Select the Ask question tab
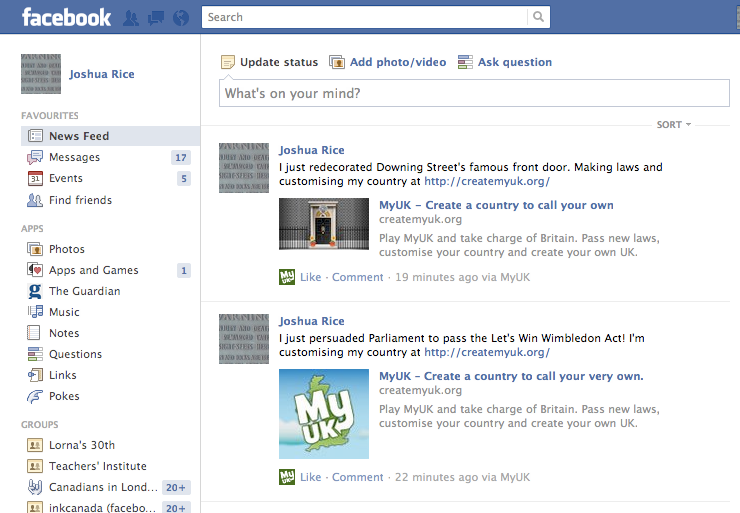The width and height of the screenshot is (740, 513). coord(505,62)
